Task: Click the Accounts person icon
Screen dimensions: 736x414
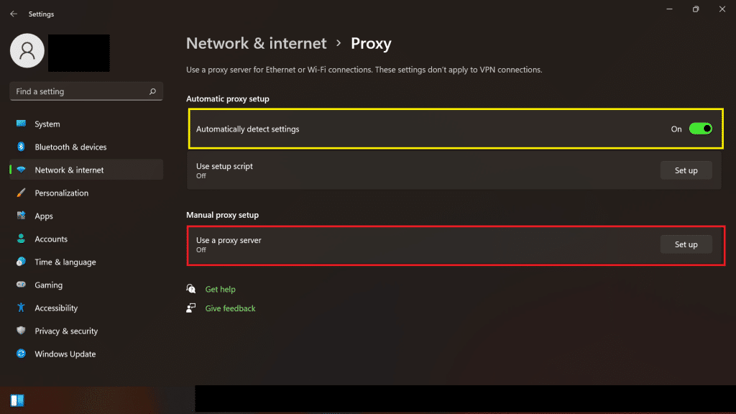Action: (21, 239)
